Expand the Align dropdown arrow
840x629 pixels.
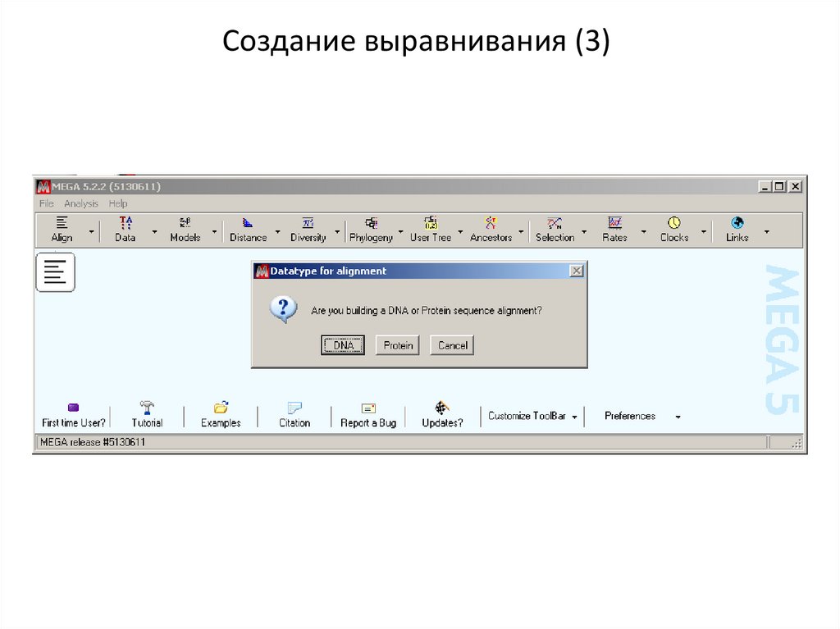[x=92, y=232]
